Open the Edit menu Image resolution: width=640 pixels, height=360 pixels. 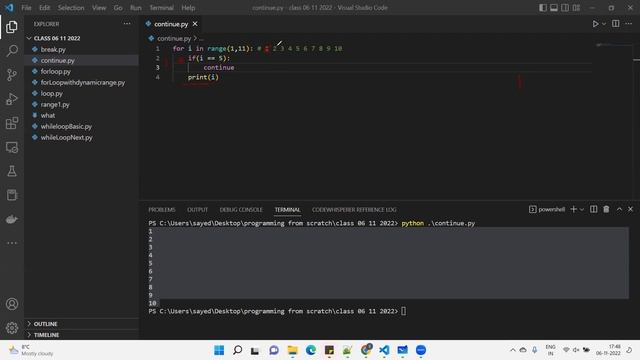[44, 8]
